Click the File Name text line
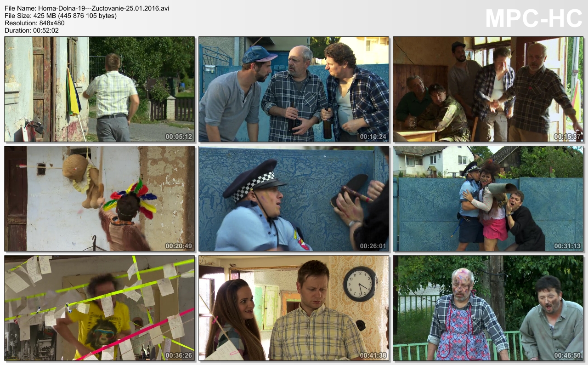The width and height of the screenshot is (588, 365). (87, 8)
